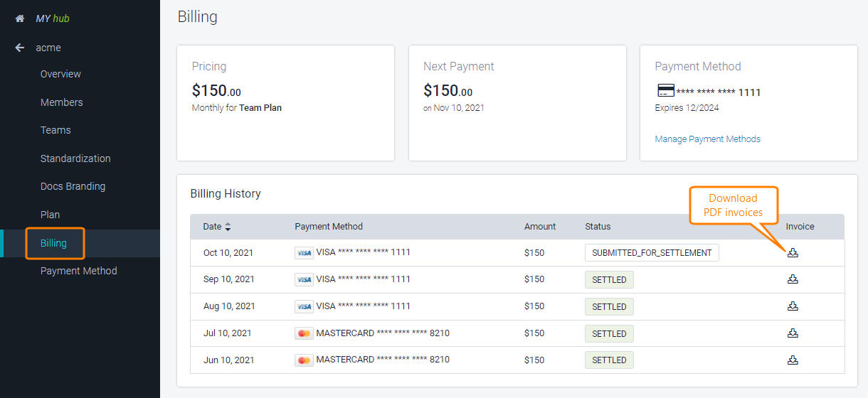Click the acme organization name
This screenshot has width=868, height=398.
pos(48,48)
